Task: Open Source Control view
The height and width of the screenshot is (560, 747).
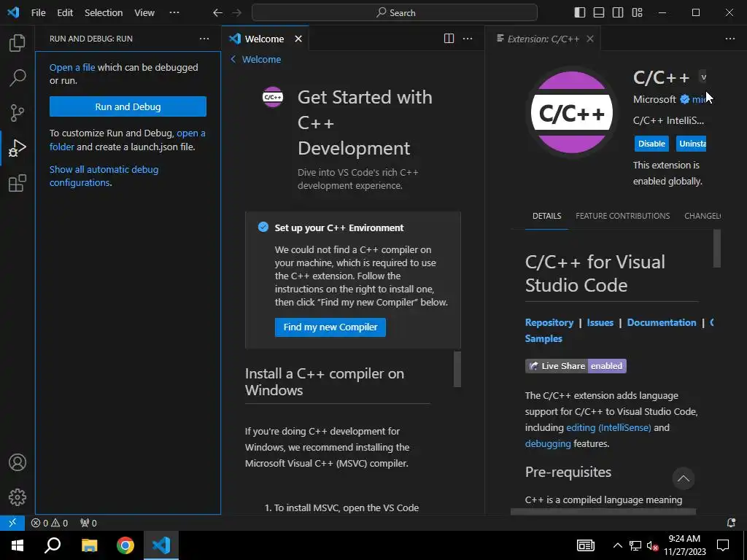Action: (x=18, y=113)
